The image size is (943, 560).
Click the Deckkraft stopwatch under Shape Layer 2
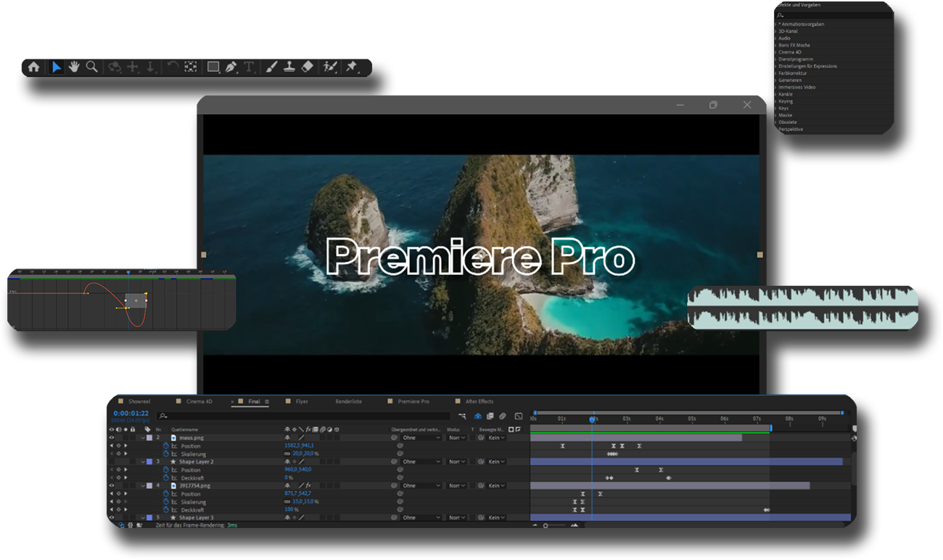point(166,478)
